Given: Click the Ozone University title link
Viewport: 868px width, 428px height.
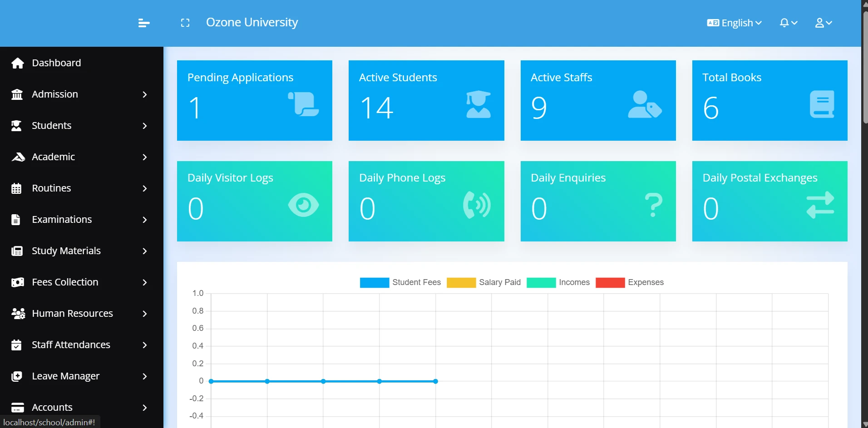Looking at the screenshot, I should pos(252,22).
